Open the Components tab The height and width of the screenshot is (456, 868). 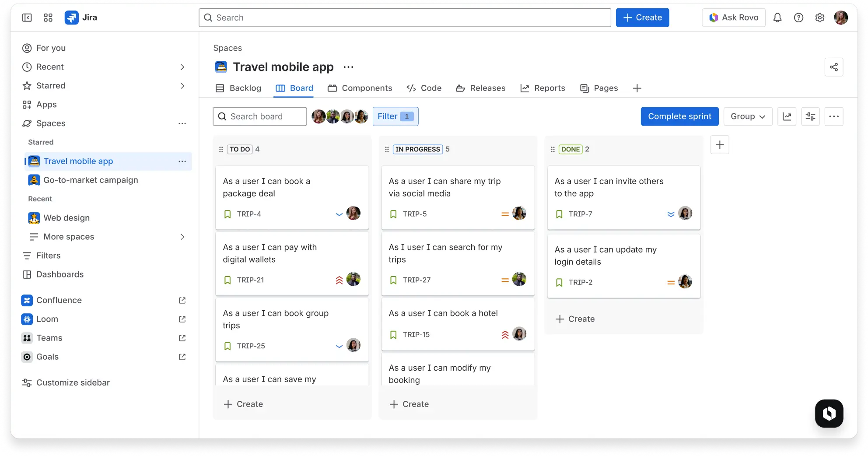coord(360,88)
